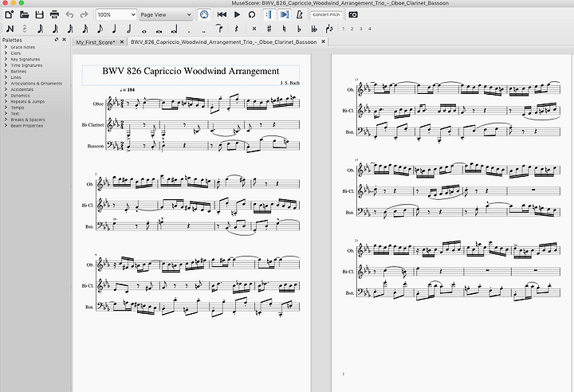Viewport: 574px width, 392px height.
Task: Select double whole note duration
Action: tap(159, 31)
